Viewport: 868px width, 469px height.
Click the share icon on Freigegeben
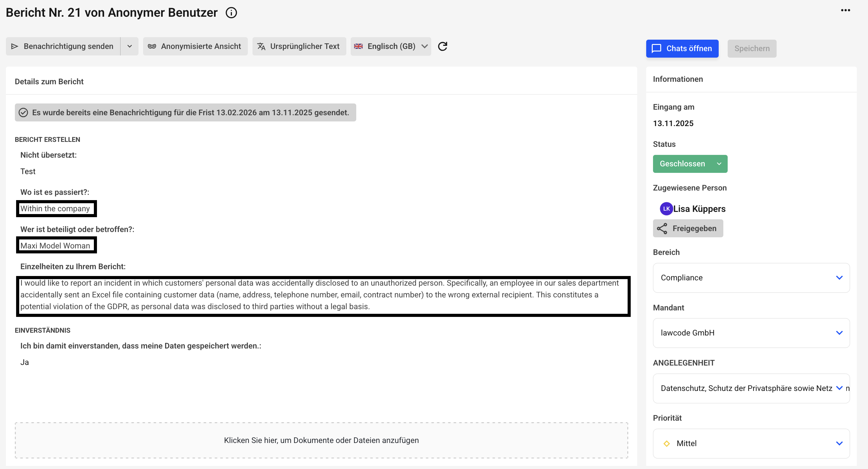click(x=662, y=228)
